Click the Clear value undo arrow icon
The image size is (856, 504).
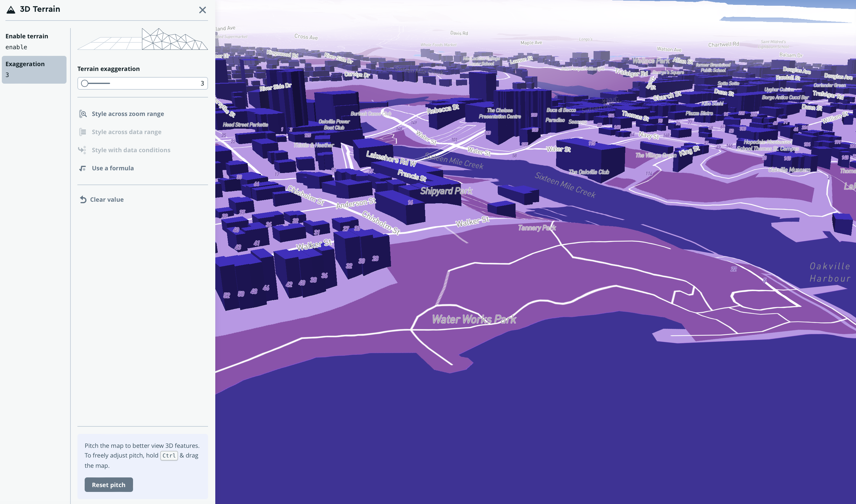[83, 199]
